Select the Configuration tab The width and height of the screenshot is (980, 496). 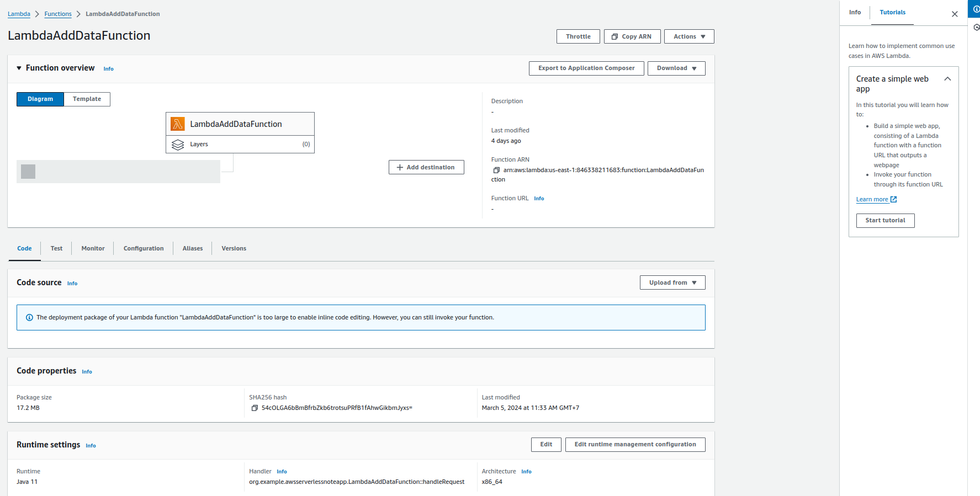tap(144, 249)
